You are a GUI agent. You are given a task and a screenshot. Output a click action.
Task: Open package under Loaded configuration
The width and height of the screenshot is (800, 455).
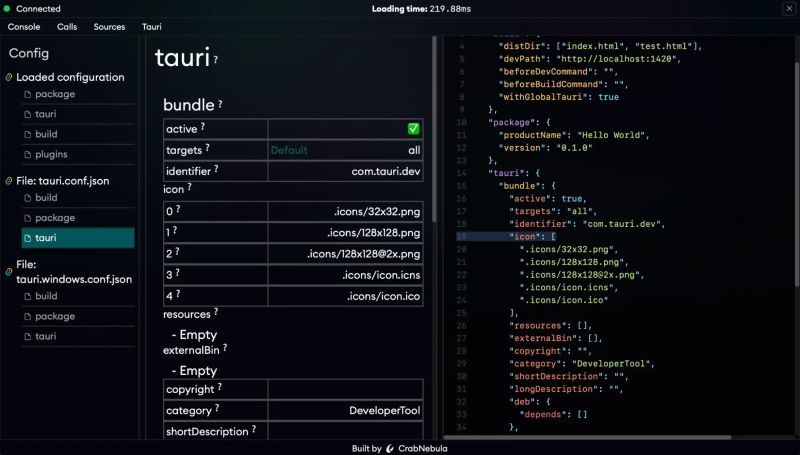point(55,94)
